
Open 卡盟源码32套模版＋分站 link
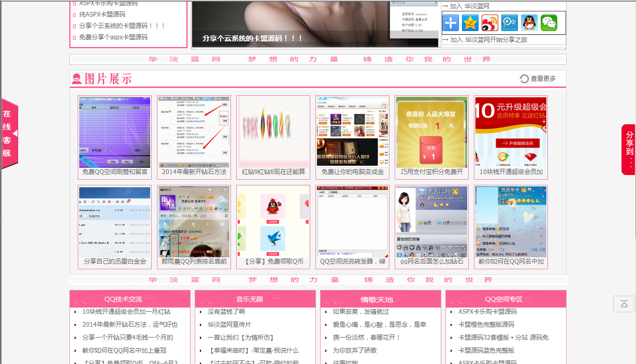tap(503, 337)
